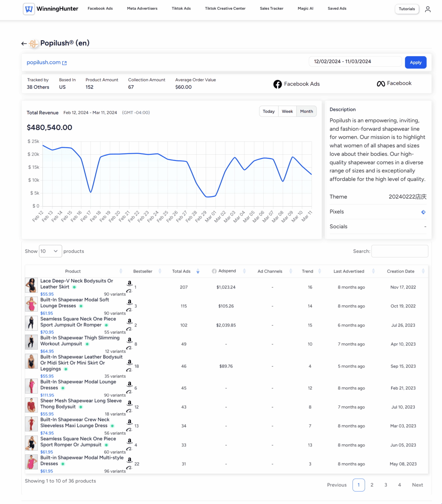
Task: Switch the revenue chart to Today
Action: point(269,112)
